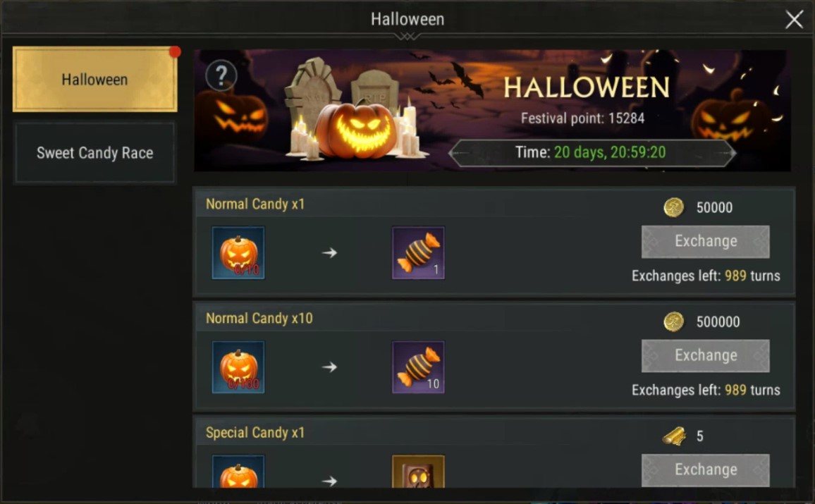Click the Festival point 15284 text
Viewport: 815px width, 504px height.
tap(582, 118)
